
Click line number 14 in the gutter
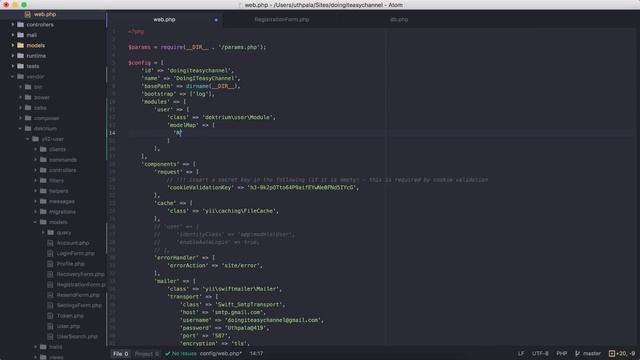click(x=112, y=133)
